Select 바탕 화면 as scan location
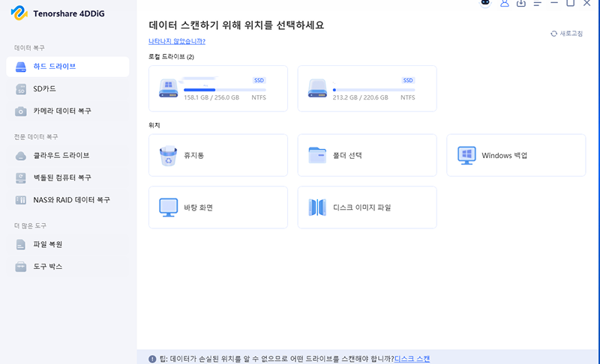Image resolution: width=600 pixels, height=364 pixels. (x=218, y=207)
